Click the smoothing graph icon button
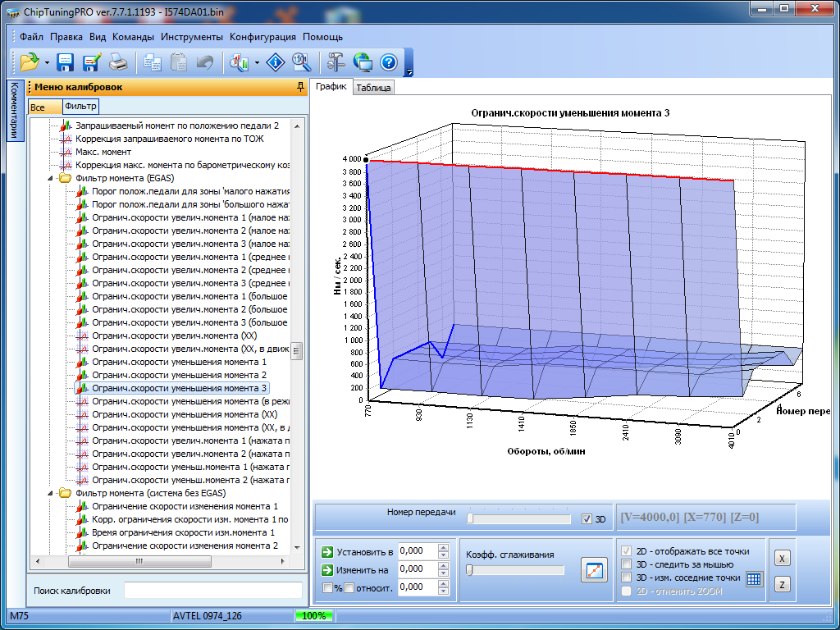Screen dimensions: 840x630 592,569
